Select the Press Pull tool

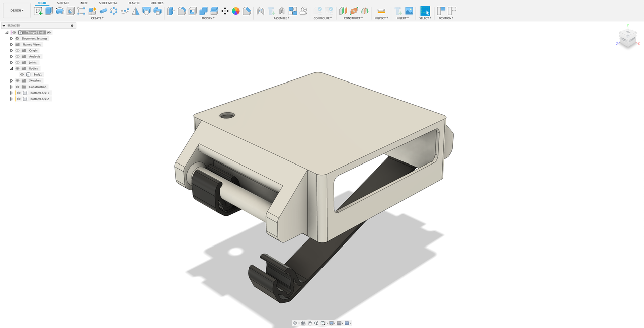tap(171, 11)
